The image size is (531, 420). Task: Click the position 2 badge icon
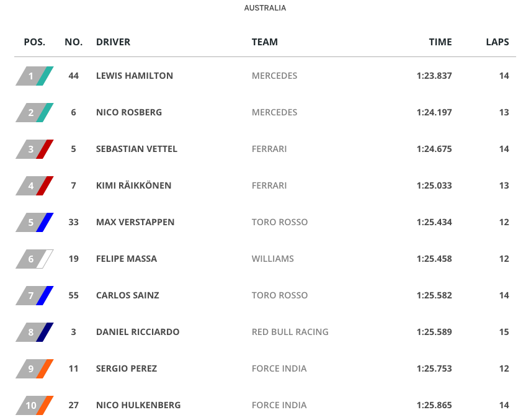35,112
